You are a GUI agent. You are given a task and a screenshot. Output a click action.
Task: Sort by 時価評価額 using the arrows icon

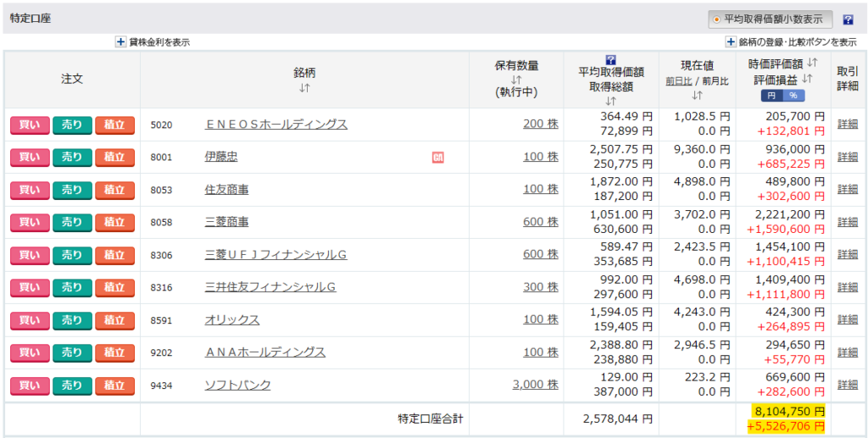click(x=811, y=64)
